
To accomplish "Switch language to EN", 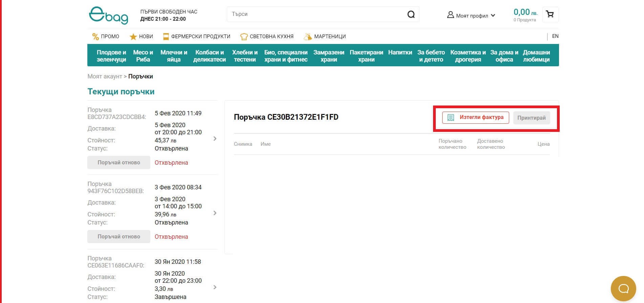I will [x=555, y=36].
